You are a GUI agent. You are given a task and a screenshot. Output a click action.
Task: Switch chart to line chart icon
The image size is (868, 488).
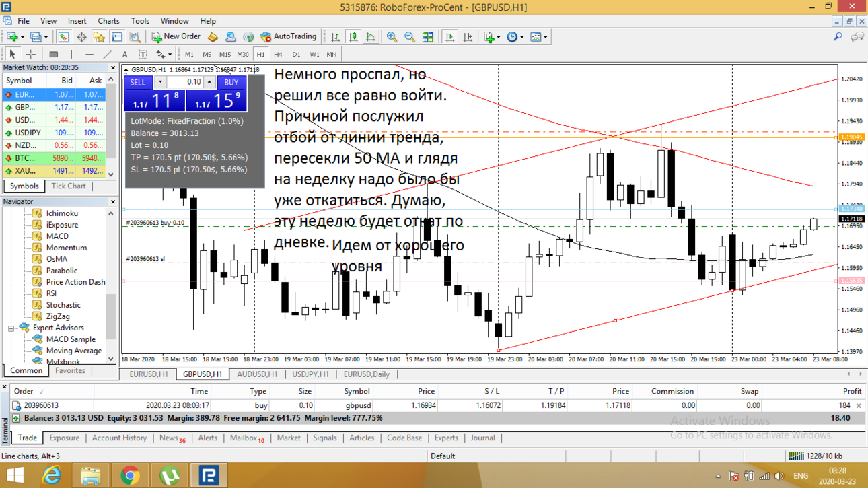[371, 37]
